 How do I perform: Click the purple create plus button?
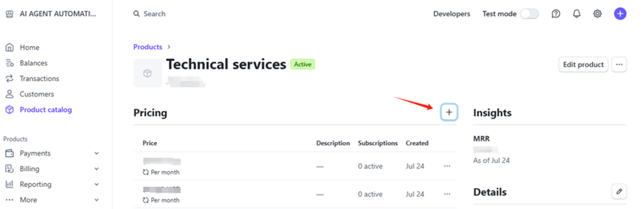click(x=620, y=14)
